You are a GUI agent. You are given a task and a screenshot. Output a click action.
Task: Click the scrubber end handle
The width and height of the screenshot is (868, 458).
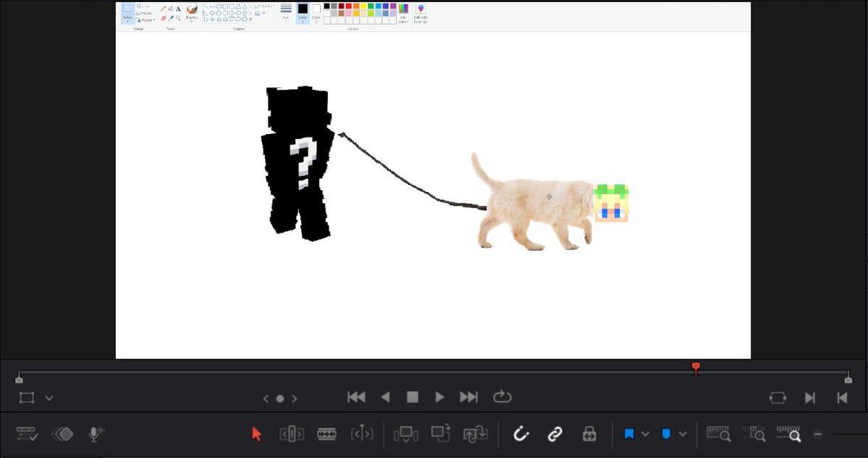pyautogui.click(x=848, y=378)
